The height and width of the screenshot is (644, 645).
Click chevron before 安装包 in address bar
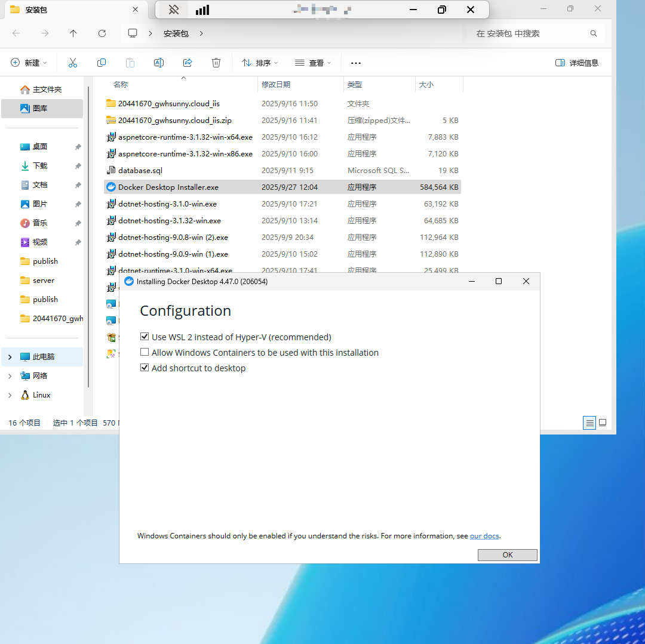pyautogui.click(x=150, y=33)
